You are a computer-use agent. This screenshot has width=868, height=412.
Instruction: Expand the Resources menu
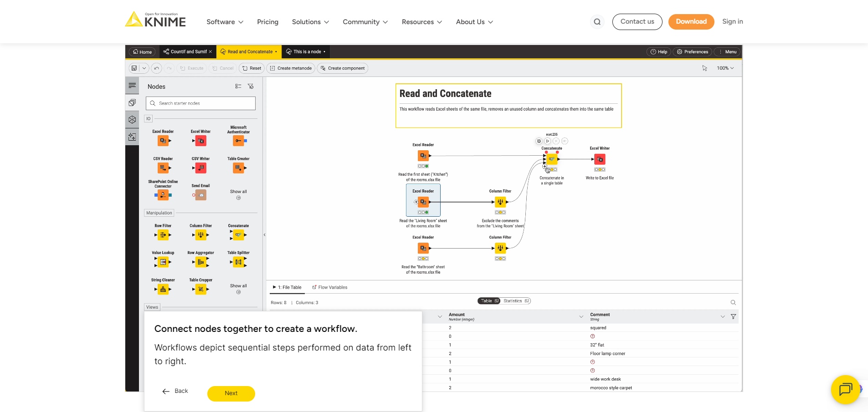(422, 22)
